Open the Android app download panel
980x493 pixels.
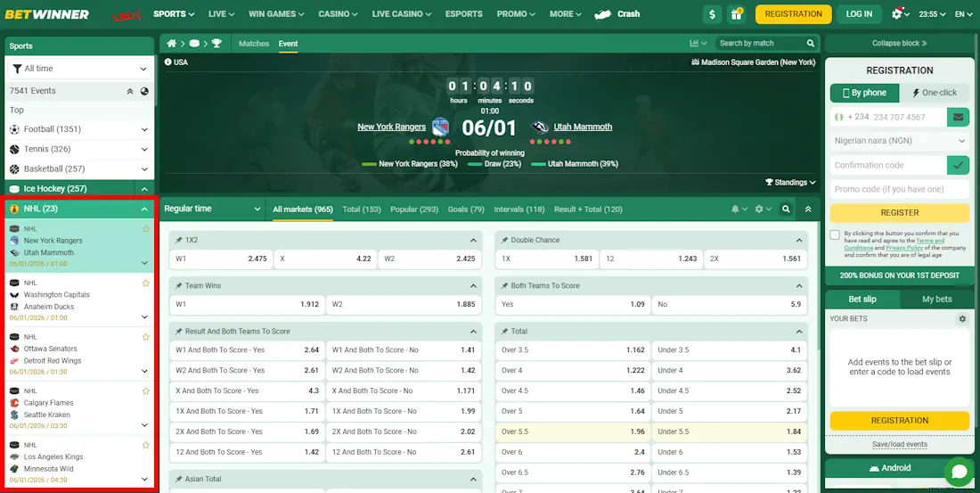pos(890,468)
